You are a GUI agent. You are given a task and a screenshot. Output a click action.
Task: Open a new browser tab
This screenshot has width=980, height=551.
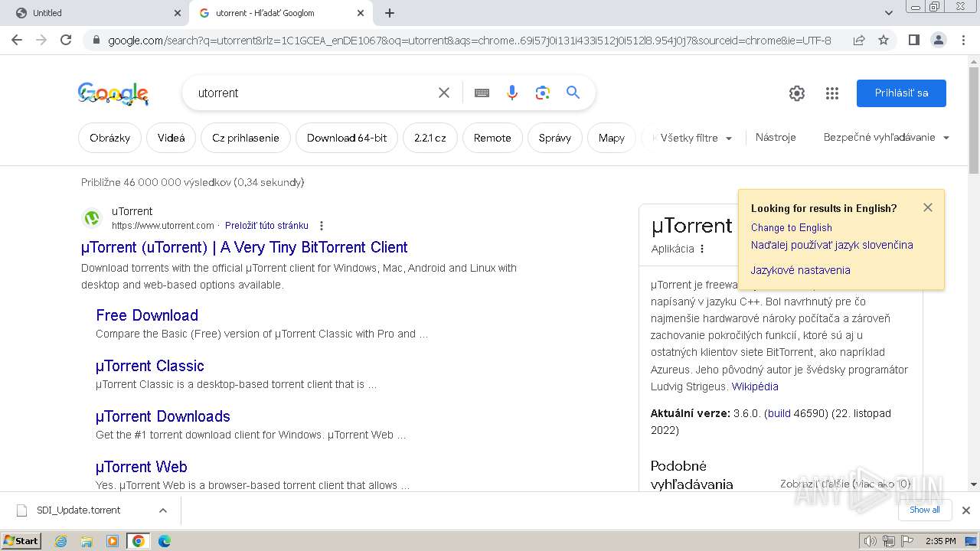coord(390,13)
